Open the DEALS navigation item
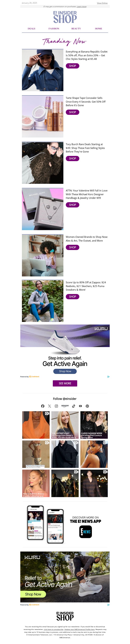This screenshot has height=644, width=130. (31, 29)
